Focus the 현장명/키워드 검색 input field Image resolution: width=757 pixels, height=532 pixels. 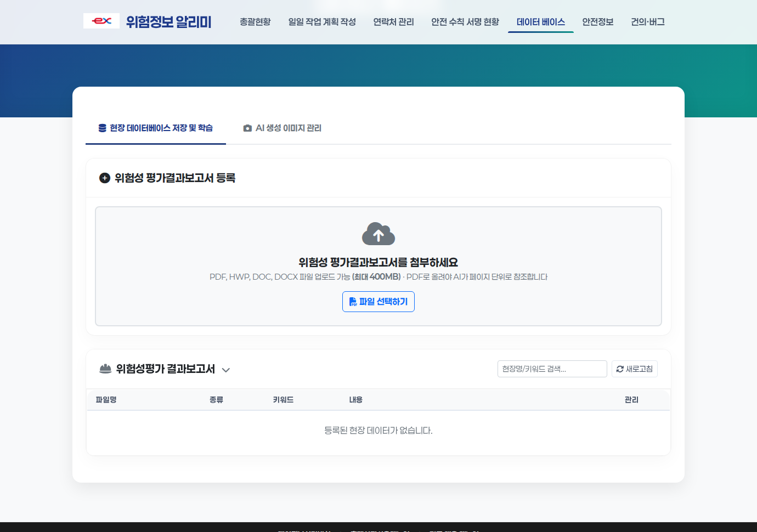click(552, 369)
